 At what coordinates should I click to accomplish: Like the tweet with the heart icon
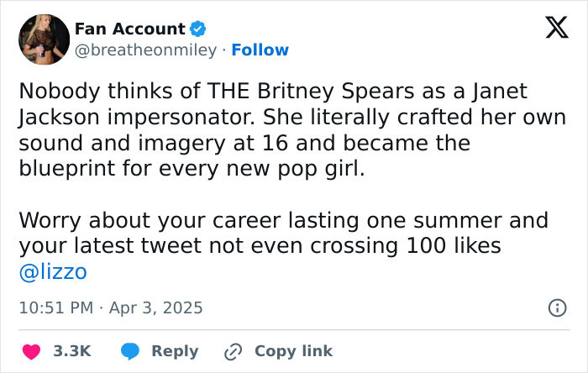pyautogui.click(x=29, y=351)
